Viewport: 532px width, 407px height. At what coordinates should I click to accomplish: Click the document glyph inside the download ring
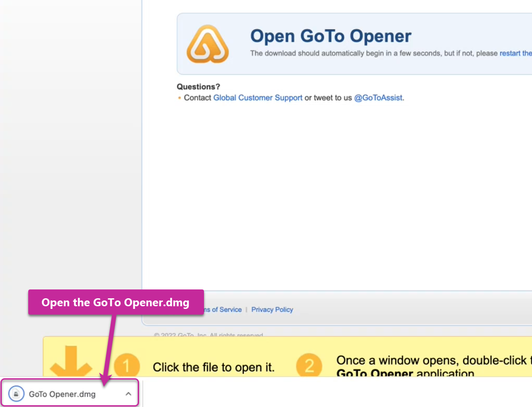[x=16, y=393]
